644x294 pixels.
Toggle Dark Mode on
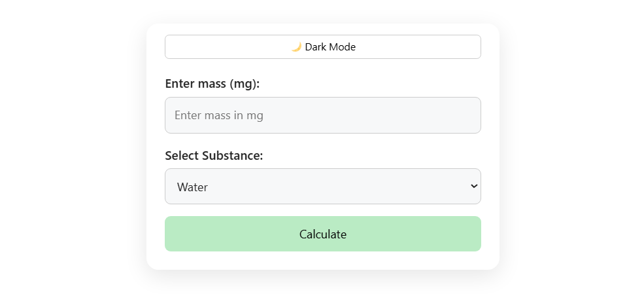(323, 47)
